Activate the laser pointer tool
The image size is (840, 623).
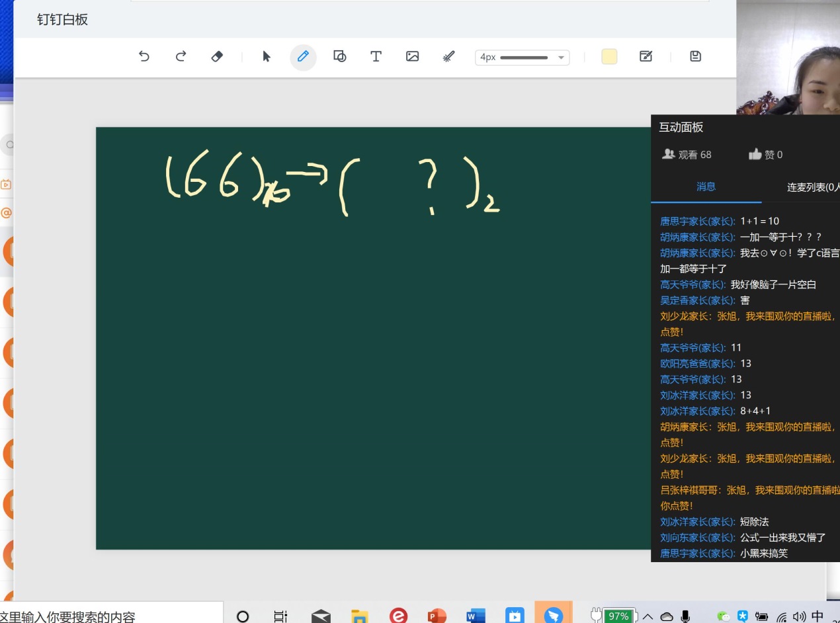pos(449,57)
